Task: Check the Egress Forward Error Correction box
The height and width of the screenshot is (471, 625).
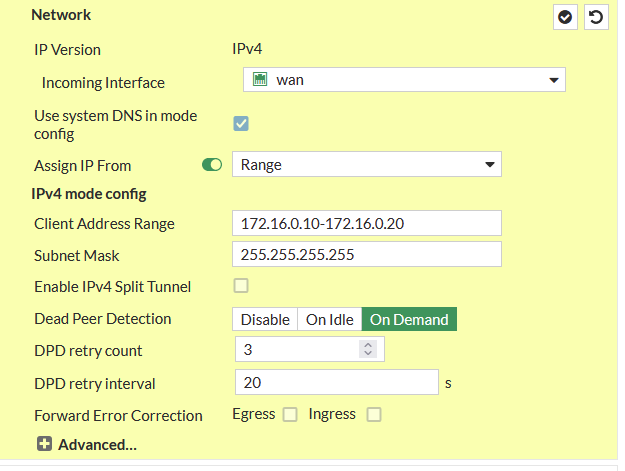Action: coord(290,414)
